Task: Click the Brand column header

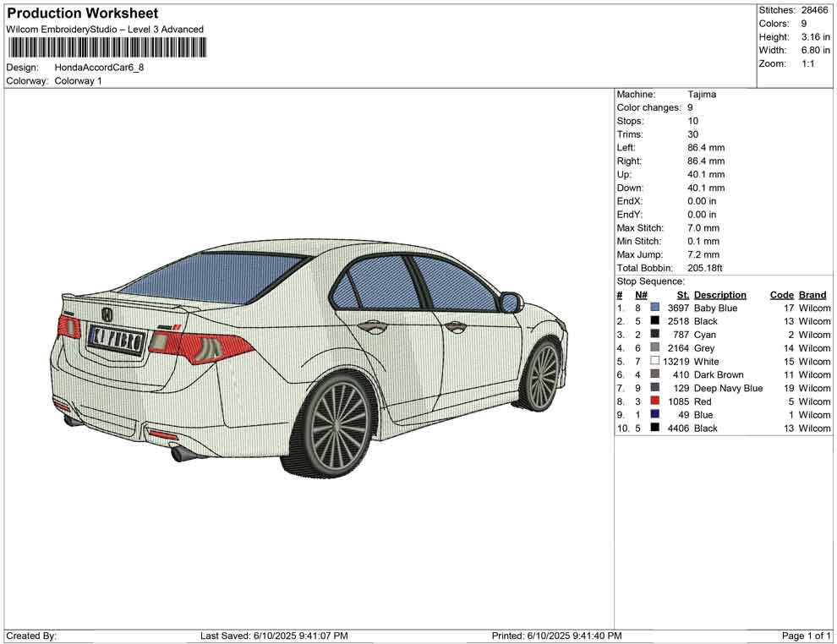Action: coord(812,295)
